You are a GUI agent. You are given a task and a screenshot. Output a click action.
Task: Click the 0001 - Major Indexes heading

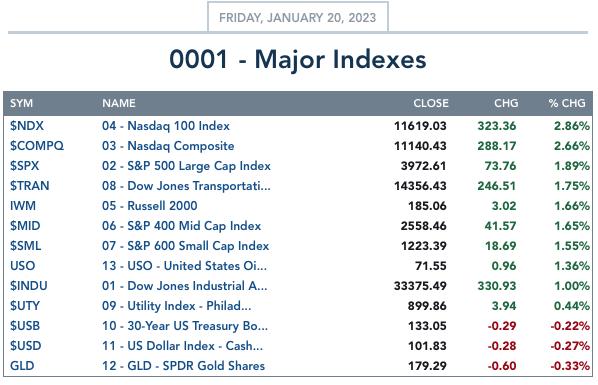[298, 60]
